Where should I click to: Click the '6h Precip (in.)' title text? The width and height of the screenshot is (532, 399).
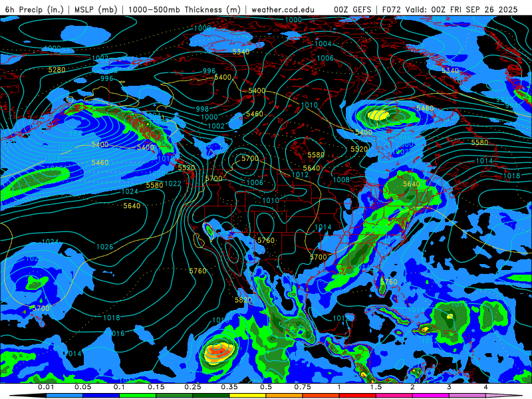35,9
